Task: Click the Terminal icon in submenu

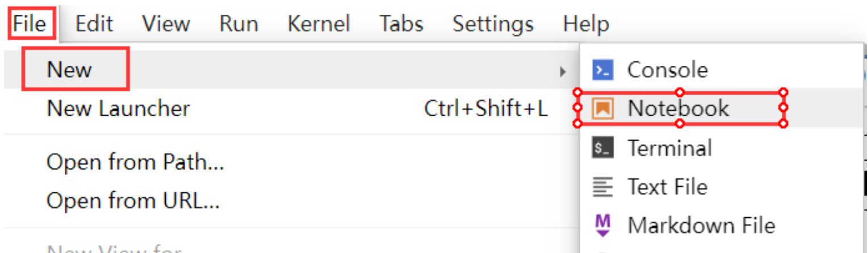Action: tap(602, 148)
